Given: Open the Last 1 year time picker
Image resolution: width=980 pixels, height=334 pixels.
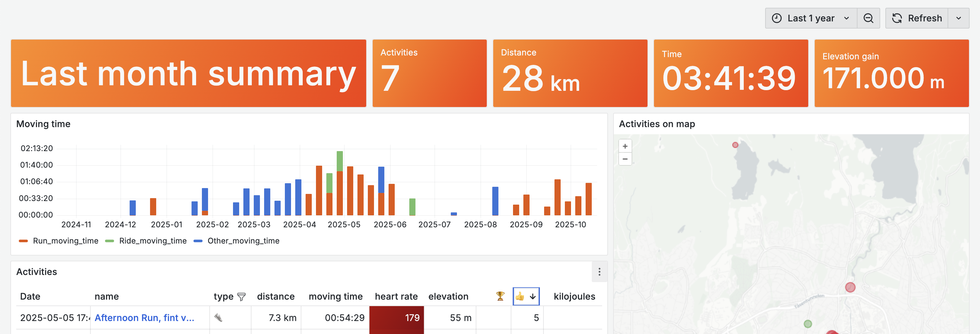Looking at the screenshot, I should [x=811, y=18].
